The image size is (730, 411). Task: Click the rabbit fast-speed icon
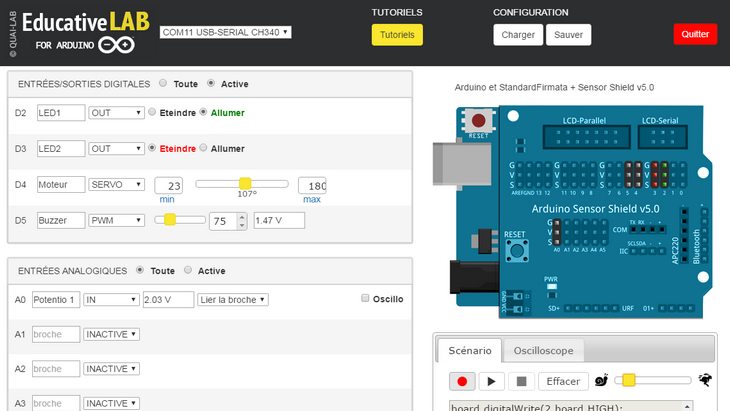(x=705, y=380)
